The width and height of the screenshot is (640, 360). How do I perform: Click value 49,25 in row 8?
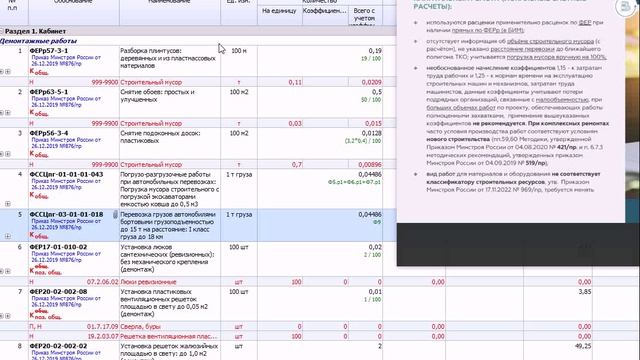click(x=583, y=346)
